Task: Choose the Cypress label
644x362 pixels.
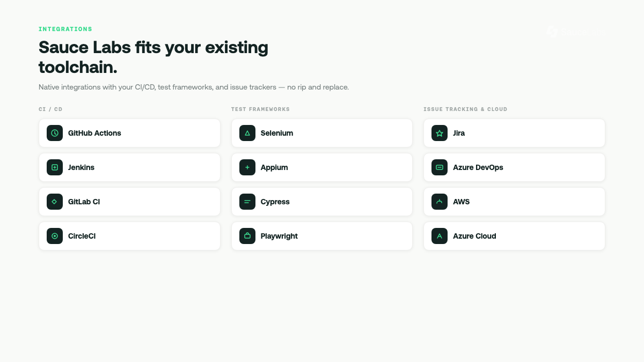Action: tap(275, 202)
